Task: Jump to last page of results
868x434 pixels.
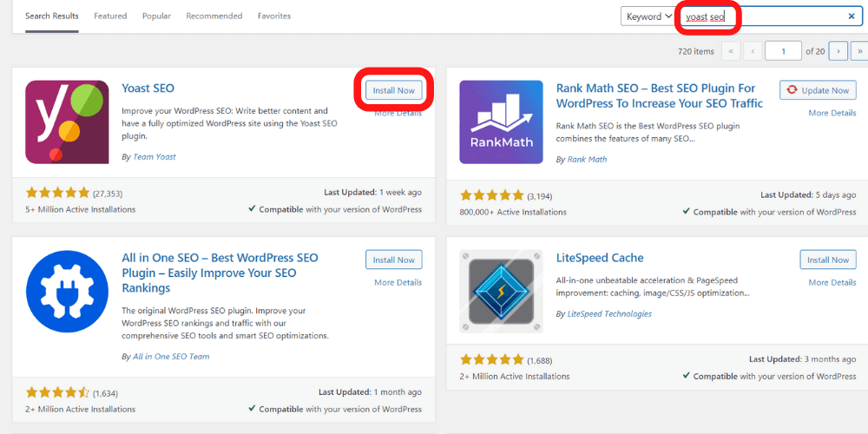Action: coord(859,51)
